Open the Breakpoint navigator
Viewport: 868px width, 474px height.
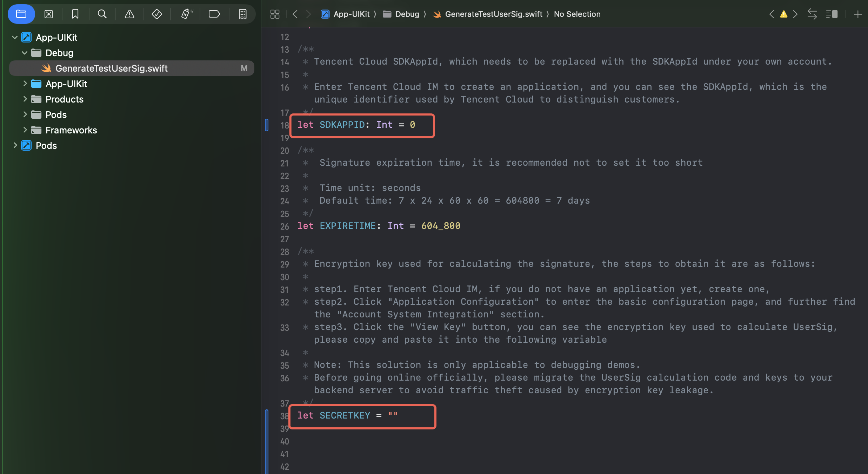214,14
